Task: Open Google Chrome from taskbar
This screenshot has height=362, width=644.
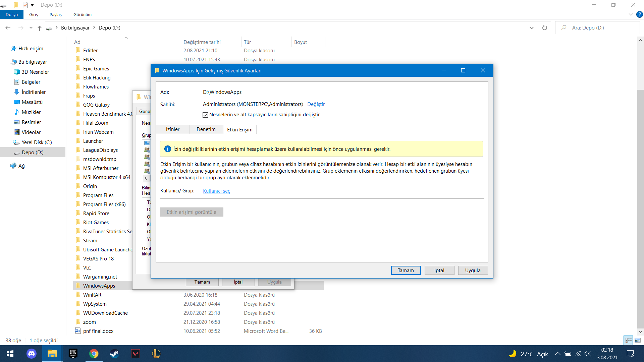Action: [x=94, y=354]
